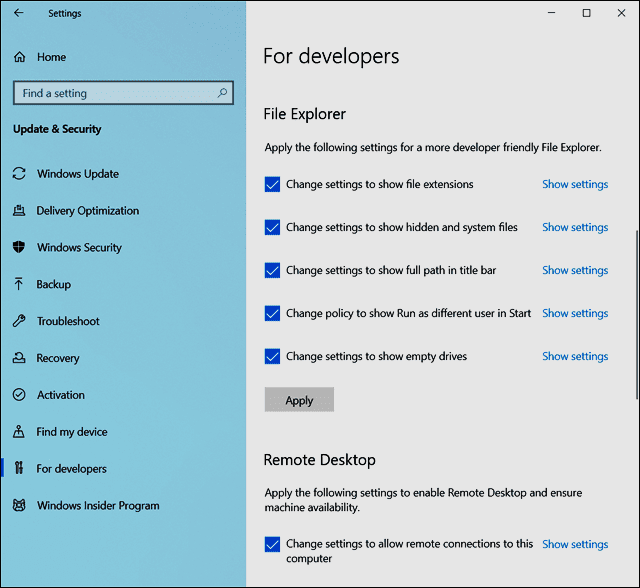640x588 pixels.
Task: Uncheck show empty drives checkbox
Action: [x=272, y=356]
